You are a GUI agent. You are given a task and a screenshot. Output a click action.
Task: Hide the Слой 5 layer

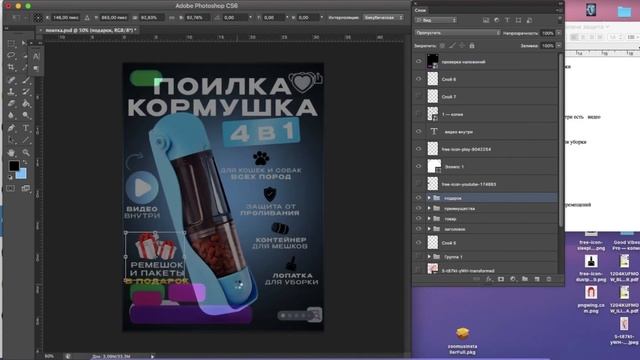(x=418, y=242)
